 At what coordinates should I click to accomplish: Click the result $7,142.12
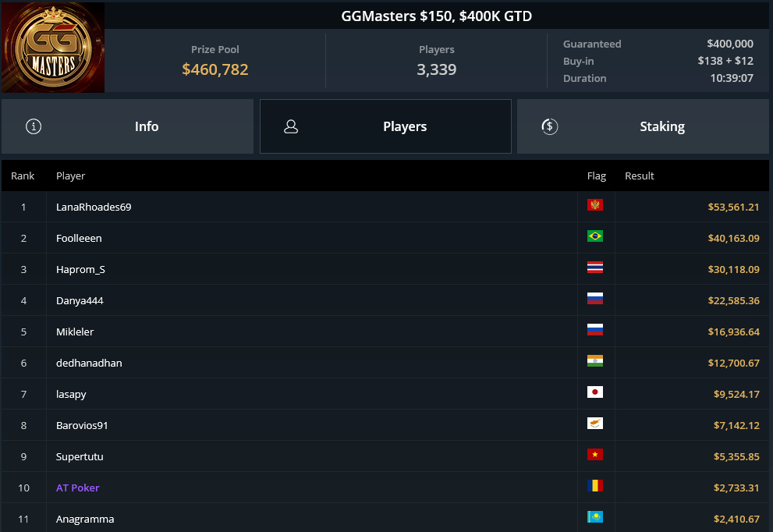(x=736, y=425)
